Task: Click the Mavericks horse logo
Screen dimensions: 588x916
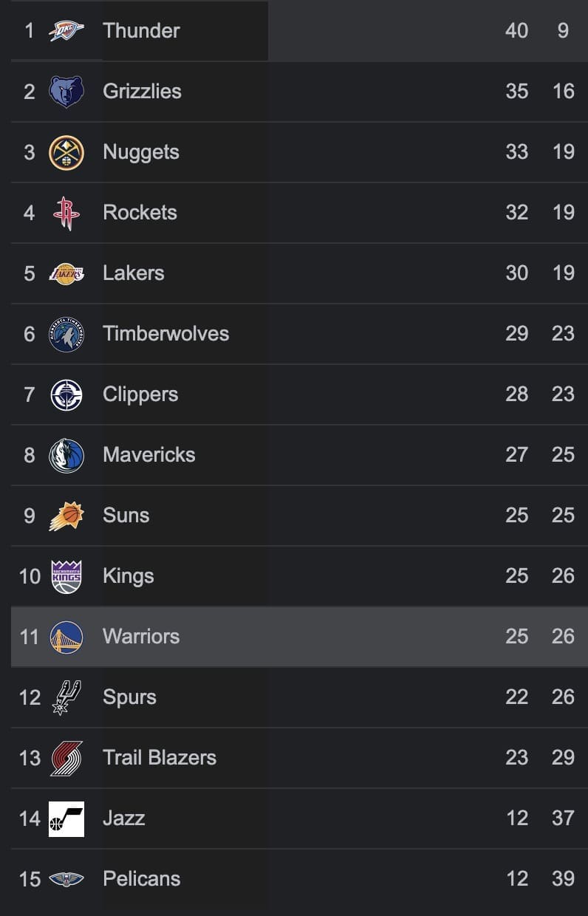Action: (x=66, y=455)
